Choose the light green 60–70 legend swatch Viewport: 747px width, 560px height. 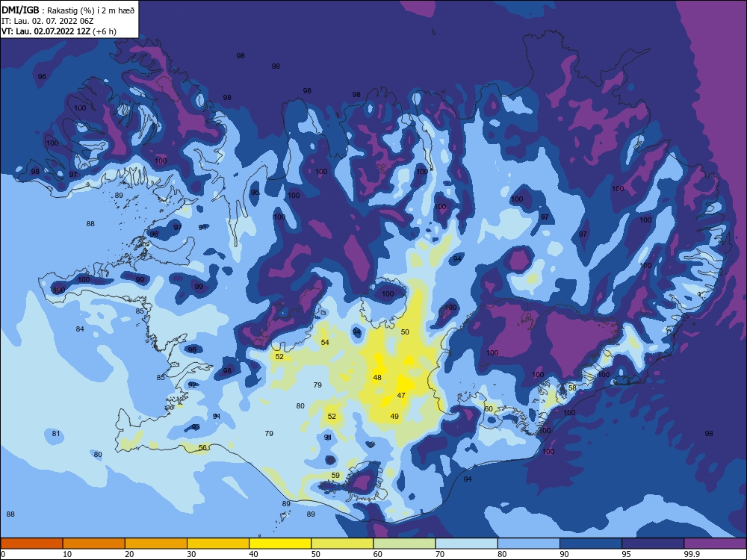click(404, 544)
